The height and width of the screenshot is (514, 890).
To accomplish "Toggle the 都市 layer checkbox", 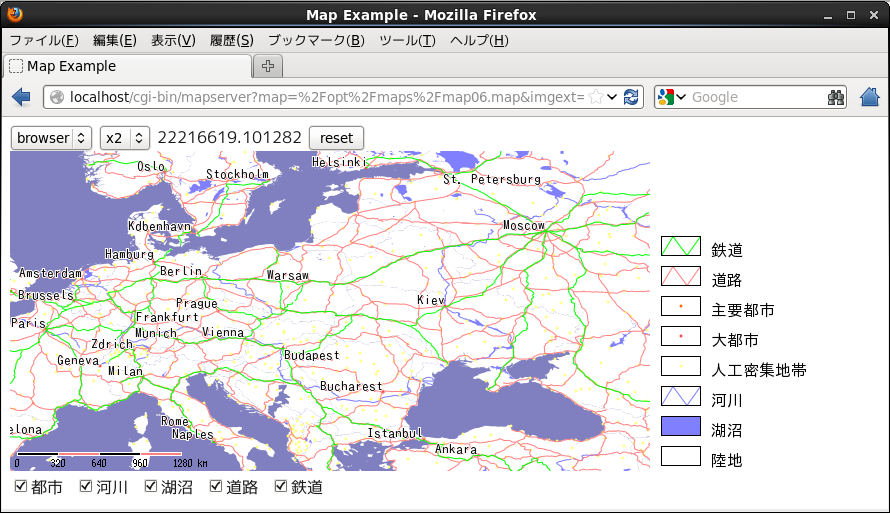I will (x=21, y=487).
